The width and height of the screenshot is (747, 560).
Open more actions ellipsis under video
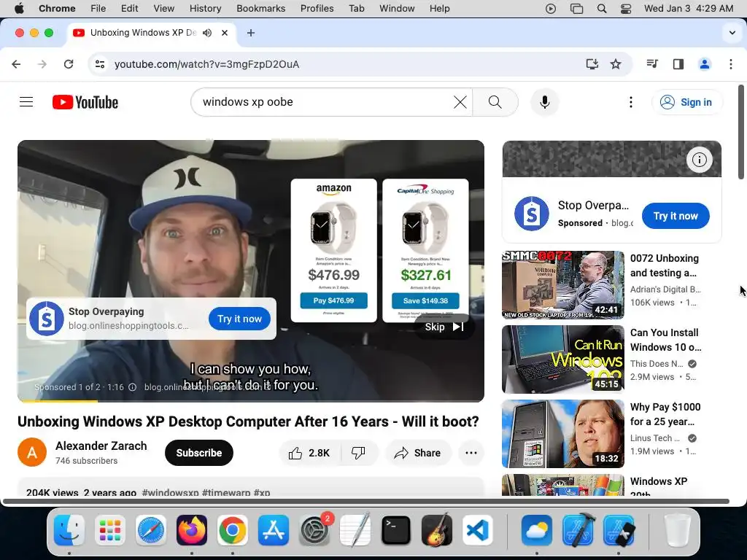click(471, 453)
